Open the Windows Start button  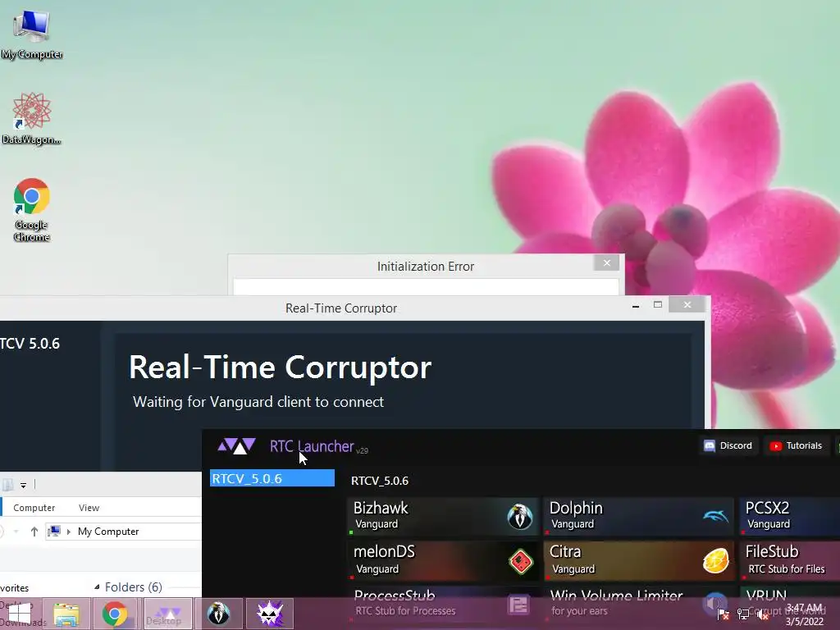coord(20,614)
